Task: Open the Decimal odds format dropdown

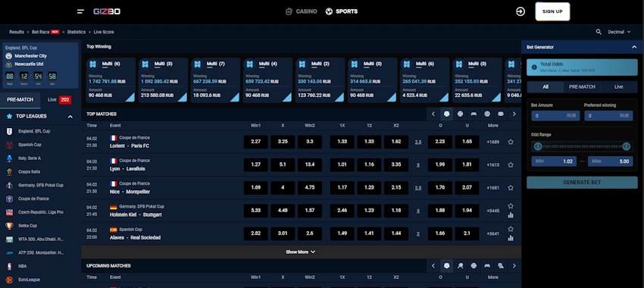Action: point(619,32)
